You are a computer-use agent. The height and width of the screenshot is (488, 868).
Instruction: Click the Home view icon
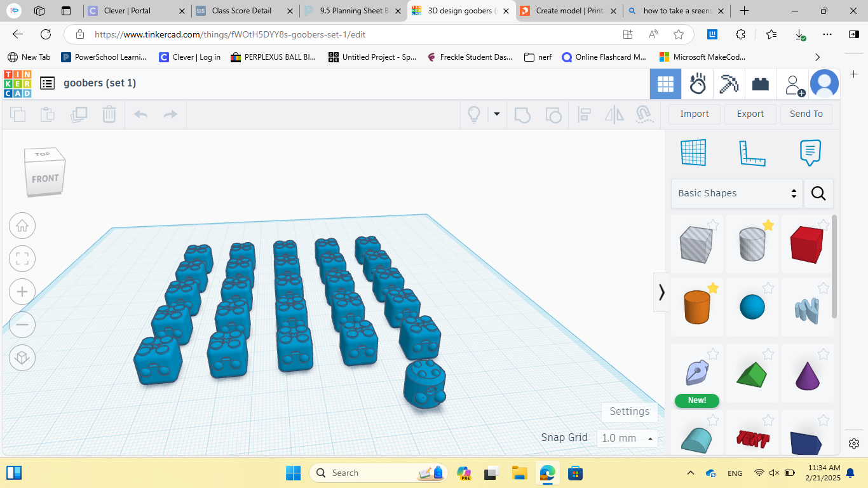click(22, 226)
